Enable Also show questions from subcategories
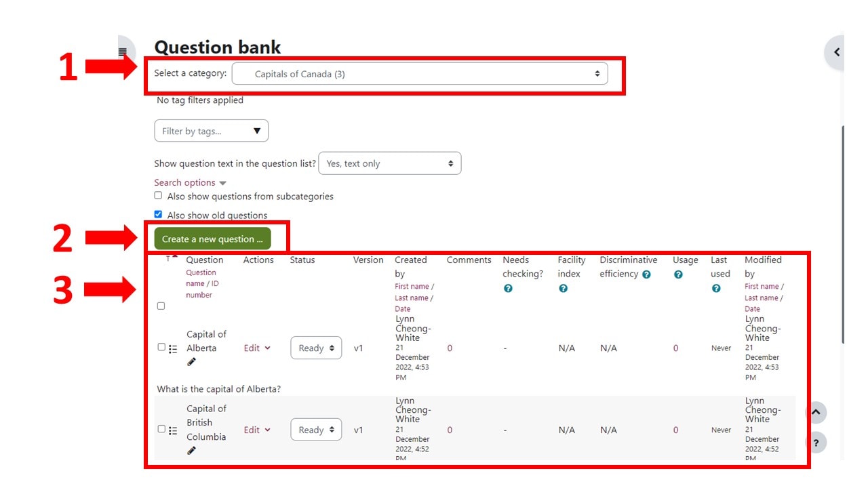 pos(158,196)
